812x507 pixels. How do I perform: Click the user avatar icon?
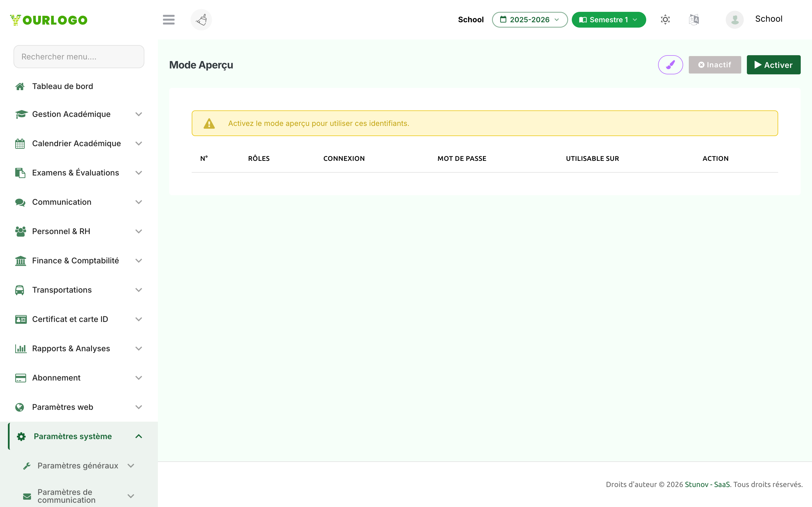tap(734, 20)
